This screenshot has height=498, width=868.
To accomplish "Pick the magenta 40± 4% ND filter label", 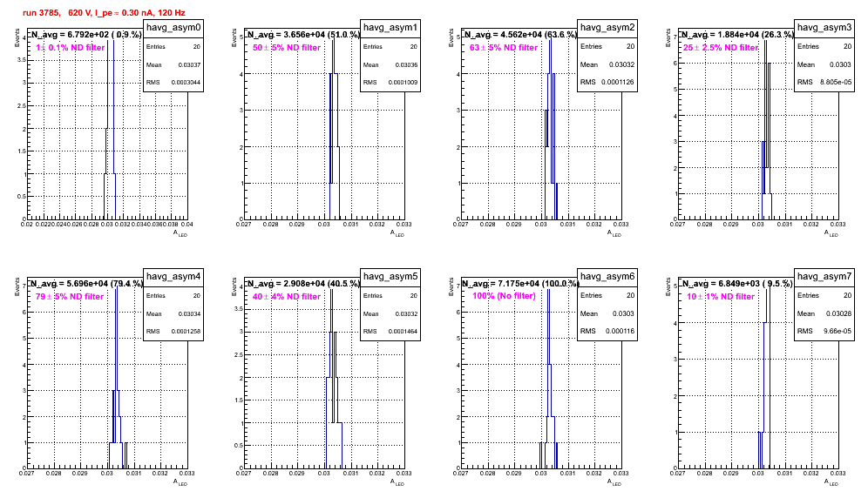I will click(x=287, y=297).
